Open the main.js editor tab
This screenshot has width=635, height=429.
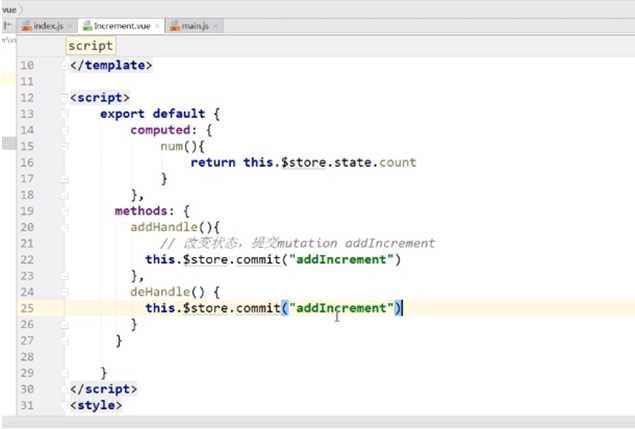coord(195,26)
